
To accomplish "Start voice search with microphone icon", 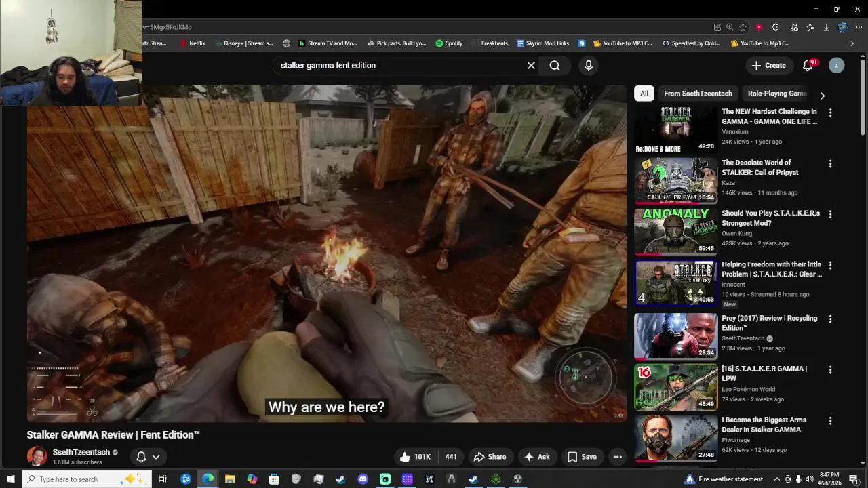I will tap(589, 66).
